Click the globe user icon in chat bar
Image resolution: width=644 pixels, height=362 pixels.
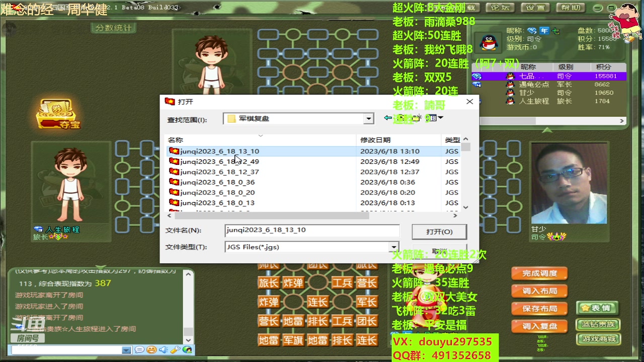[187, 349]
